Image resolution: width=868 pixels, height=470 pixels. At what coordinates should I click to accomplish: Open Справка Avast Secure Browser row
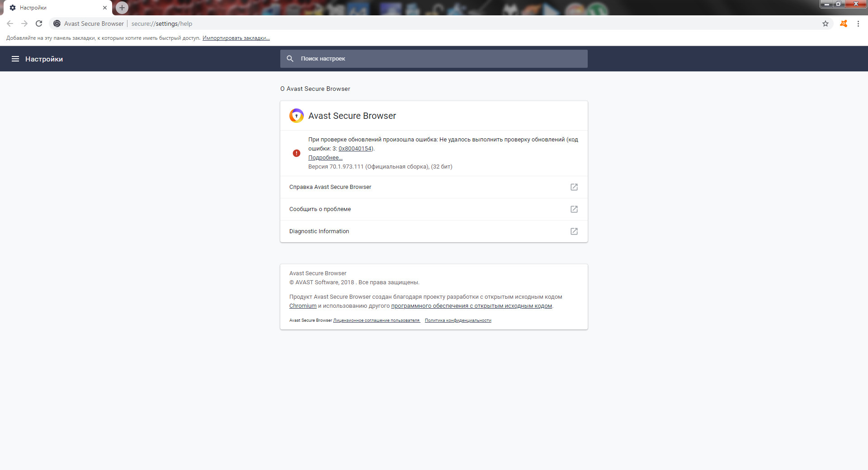pos(434,187)
